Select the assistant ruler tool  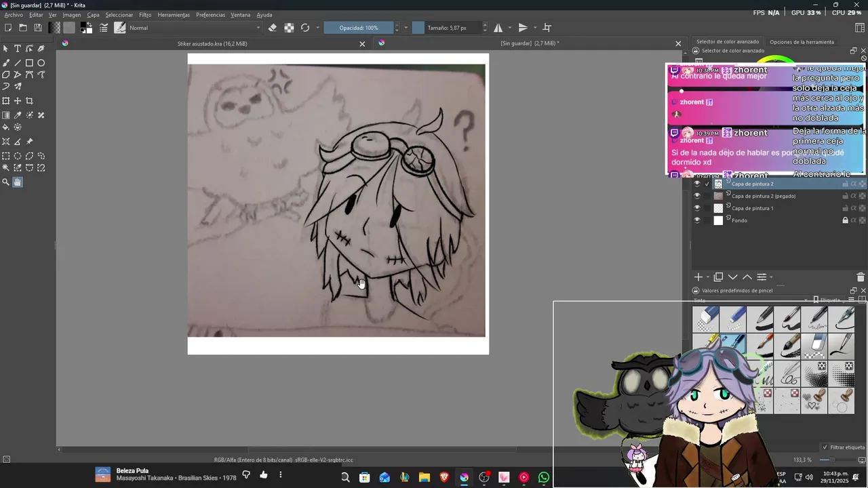6,142
